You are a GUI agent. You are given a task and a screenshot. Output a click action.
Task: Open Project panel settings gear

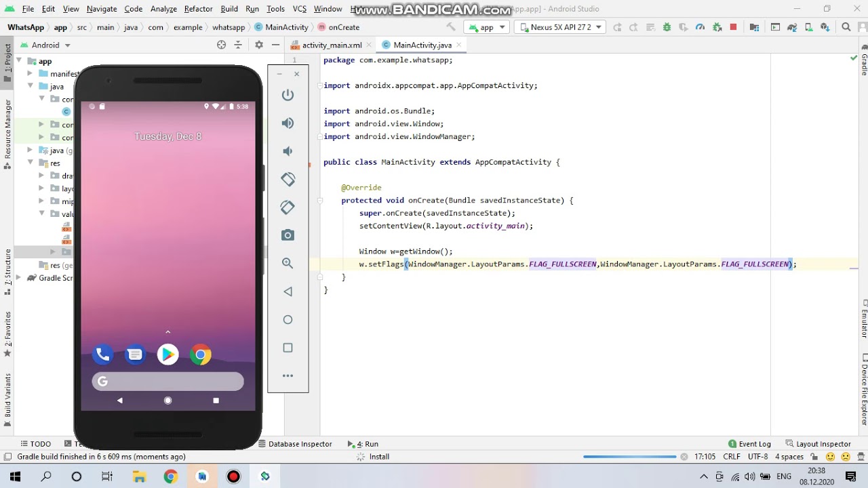pyautogui.click(x=258, y=45)
